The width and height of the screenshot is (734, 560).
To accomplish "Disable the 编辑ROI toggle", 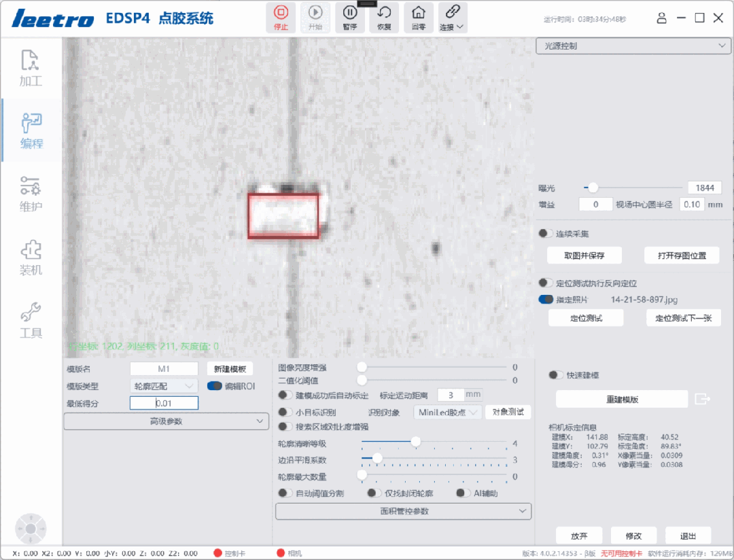I will click(x=215, y=386).
